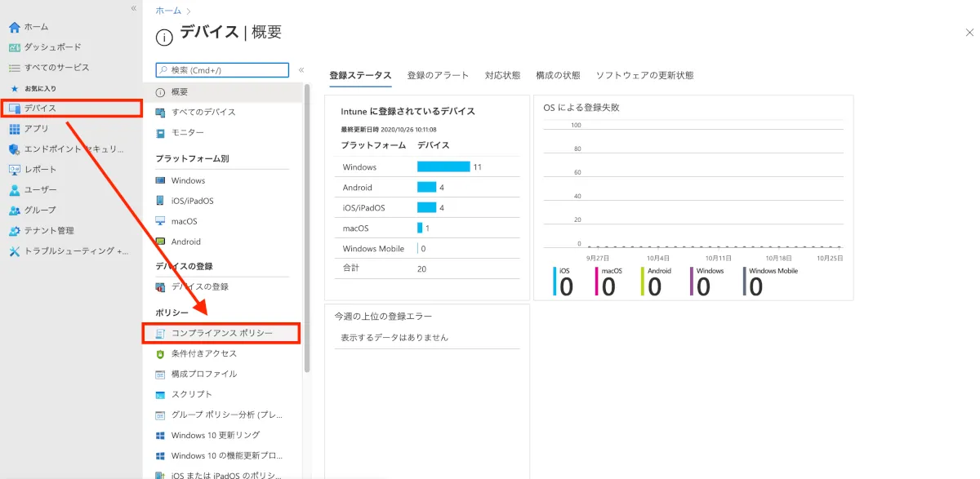Collapse the main left navigation sidebar
This screenshot has width=980, height=479.
134,8
